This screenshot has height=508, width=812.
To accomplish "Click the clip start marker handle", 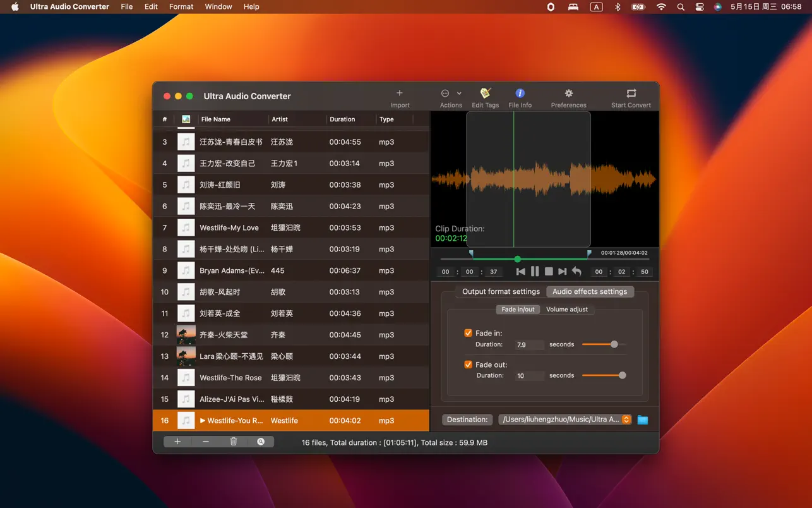I will coord(471,253).
